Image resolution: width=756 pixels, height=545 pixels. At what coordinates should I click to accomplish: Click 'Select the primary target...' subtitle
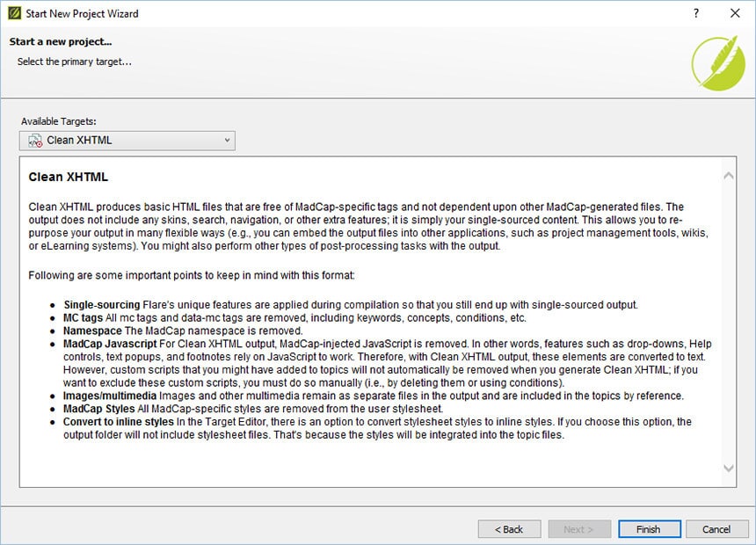coord(74,62)
